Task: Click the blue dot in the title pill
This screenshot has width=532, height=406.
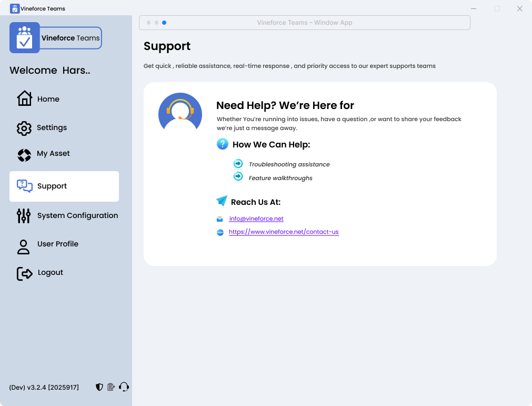Action: [164, 23]
